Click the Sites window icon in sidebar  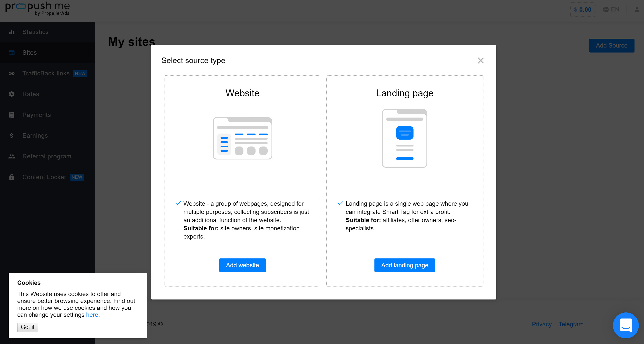11,53
